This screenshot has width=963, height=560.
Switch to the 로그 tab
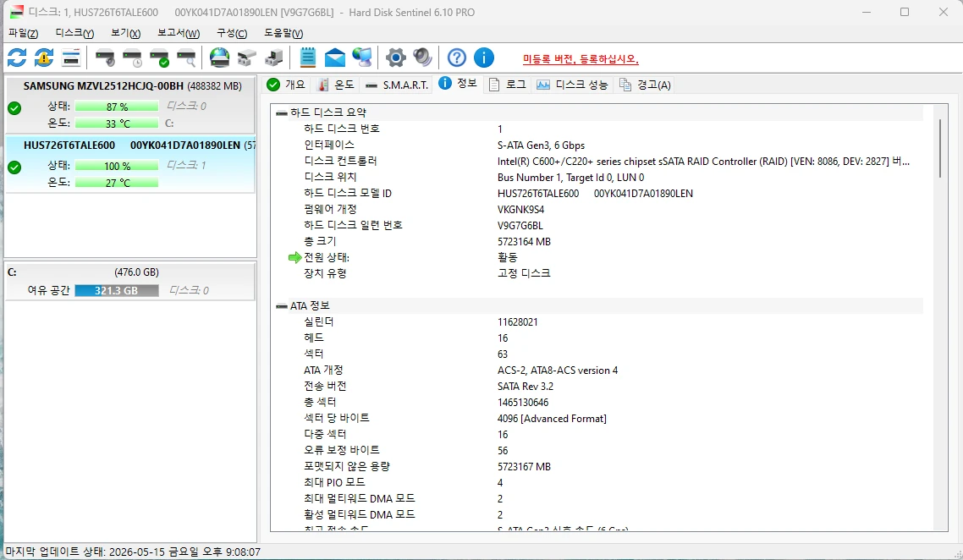pos(508,85)
